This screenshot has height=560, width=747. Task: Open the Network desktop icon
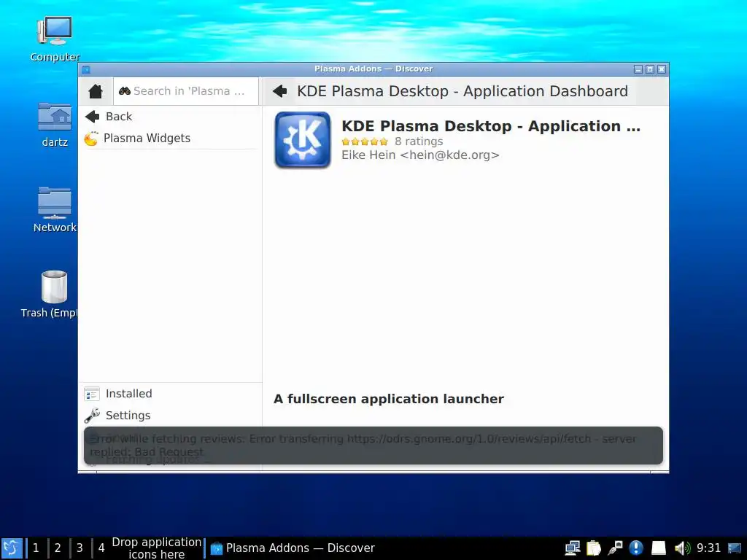pyautogui.click(x=54, y=210)
